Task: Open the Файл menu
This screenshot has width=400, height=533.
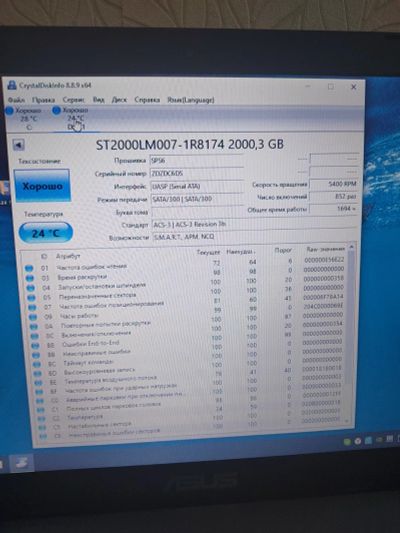Action: point(16,100)
